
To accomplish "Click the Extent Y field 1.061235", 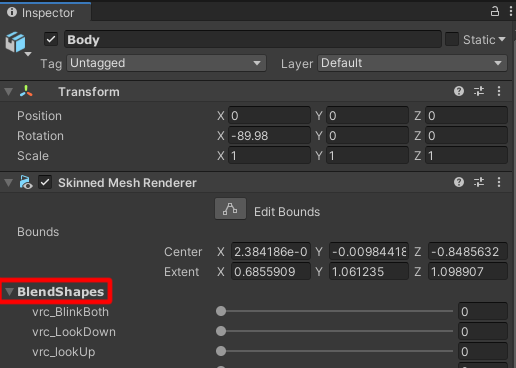I will click(369, 272).
